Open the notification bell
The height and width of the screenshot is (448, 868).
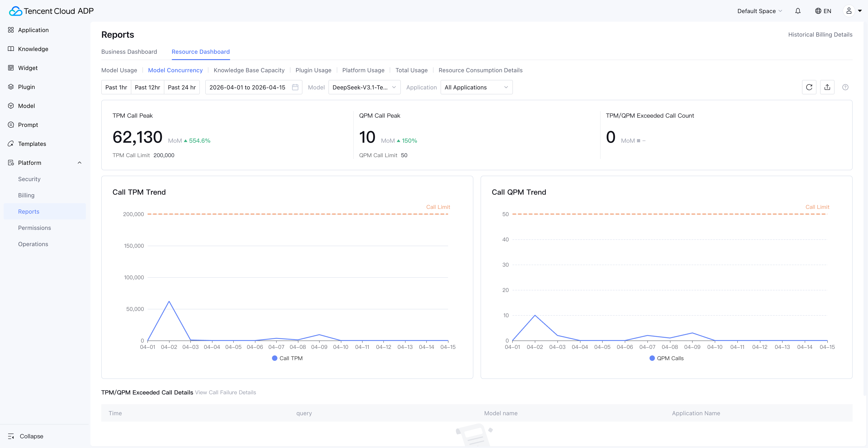coord(797,11)
